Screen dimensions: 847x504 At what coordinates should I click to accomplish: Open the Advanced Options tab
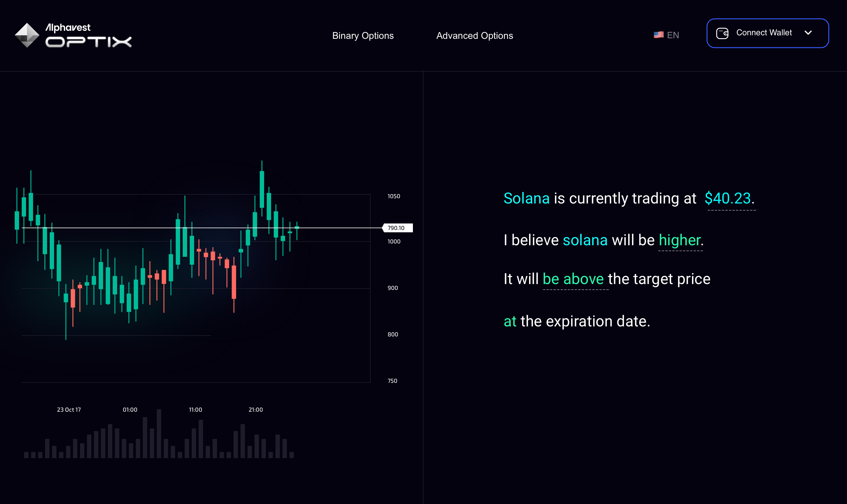click(x=474, y=36)
